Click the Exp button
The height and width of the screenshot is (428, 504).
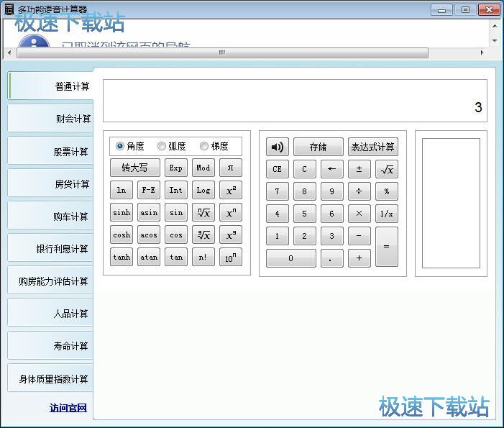(176, 168)
